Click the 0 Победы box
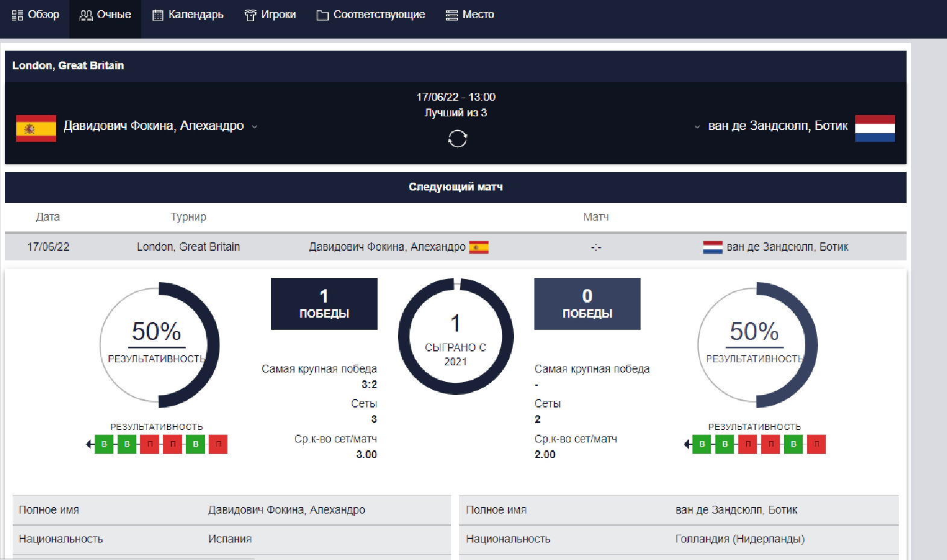947x560 pixels. (x=588, y=304)
